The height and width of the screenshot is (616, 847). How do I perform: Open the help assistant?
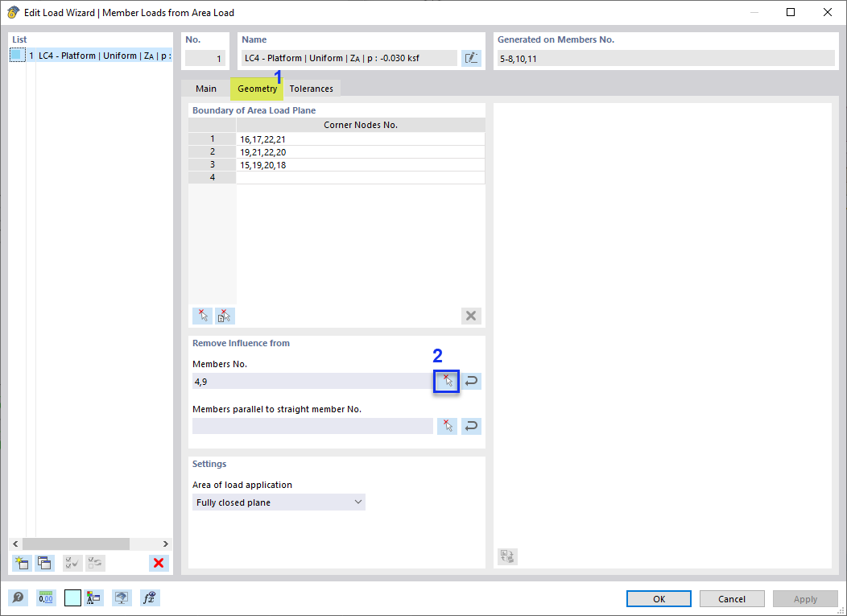(x=18, y=597)
